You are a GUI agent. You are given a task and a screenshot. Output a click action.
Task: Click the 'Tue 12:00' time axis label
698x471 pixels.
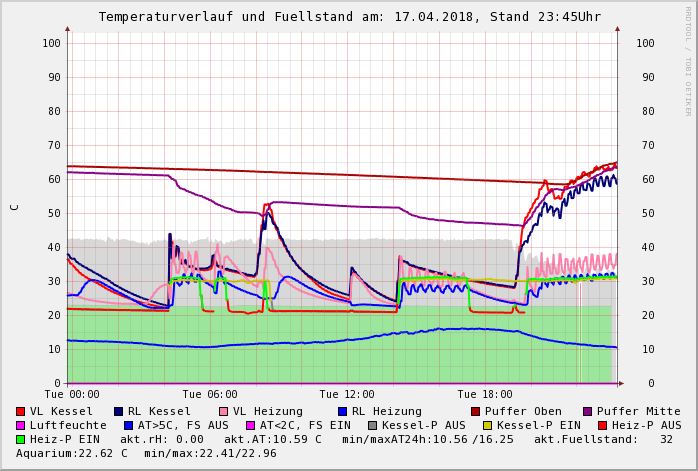tap(347, 394)
